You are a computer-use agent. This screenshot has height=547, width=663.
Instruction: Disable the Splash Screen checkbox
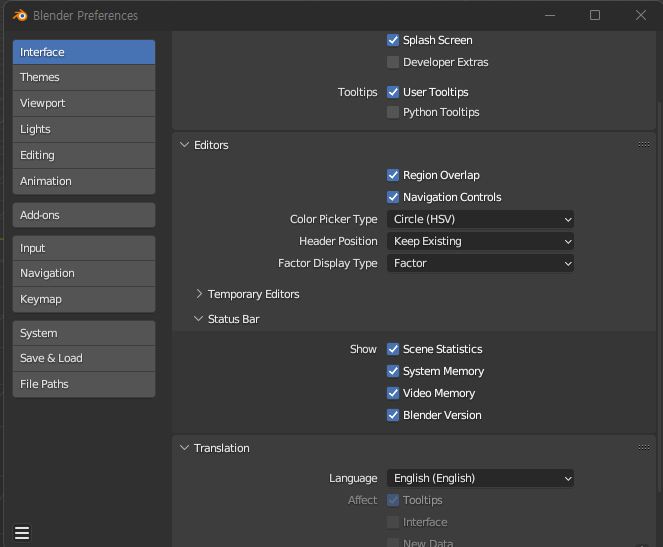(393, 40)
